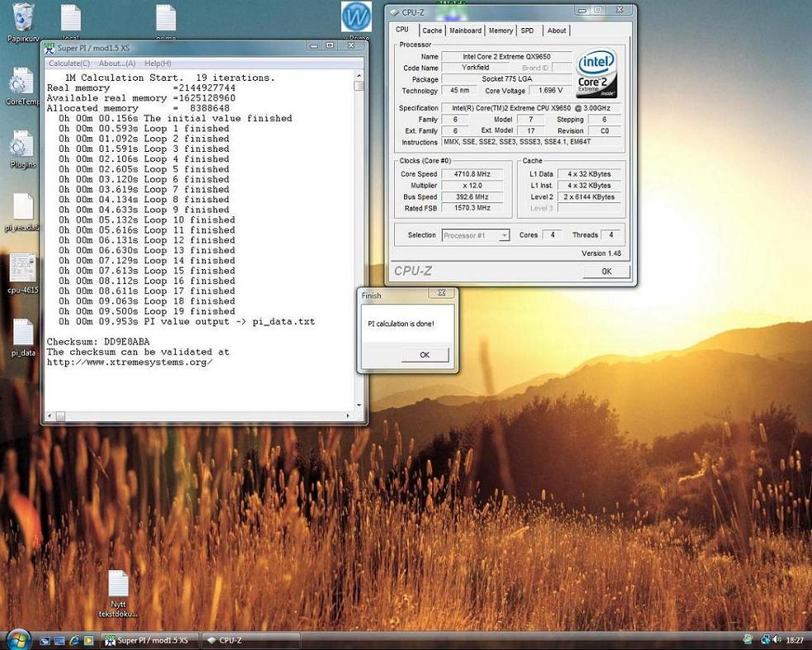Screen dimensions: 812x650
Task: Click the Level 2 cache value 2 x 6144 KBytes
Action: (x=589, y=197)
